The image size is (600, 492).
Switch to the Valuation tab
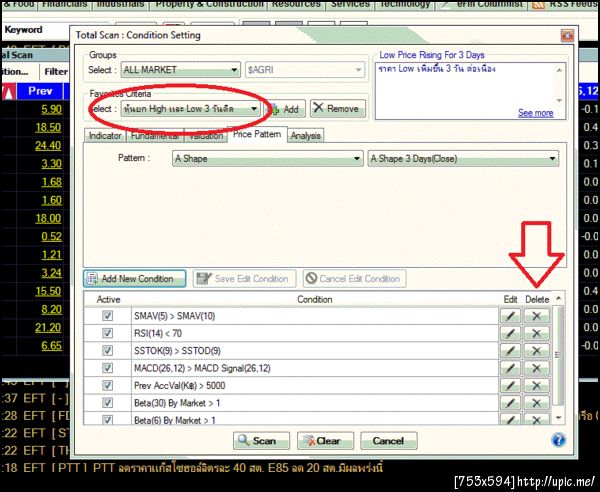pyautogui.click(x=206, y=135)
